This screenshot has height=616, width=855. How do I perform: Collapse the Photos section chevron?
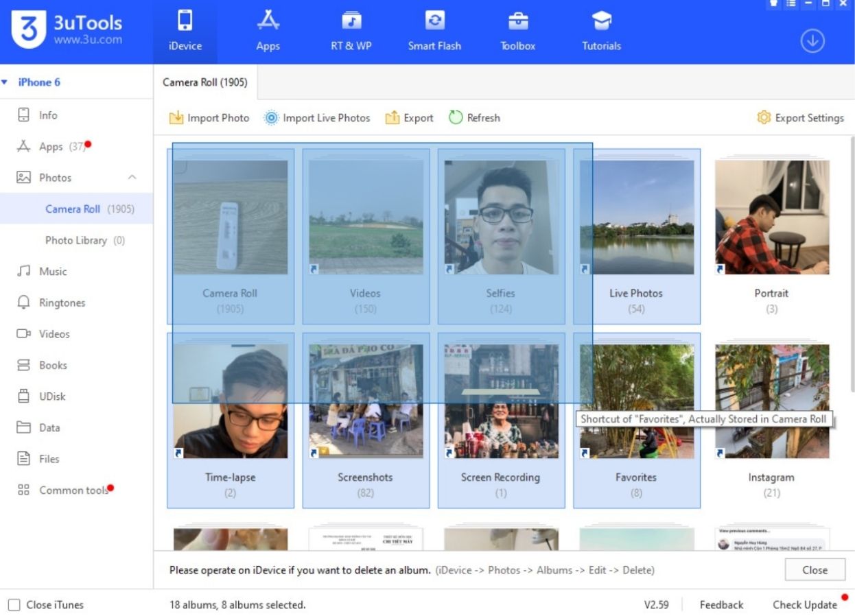tap(132, 178)
